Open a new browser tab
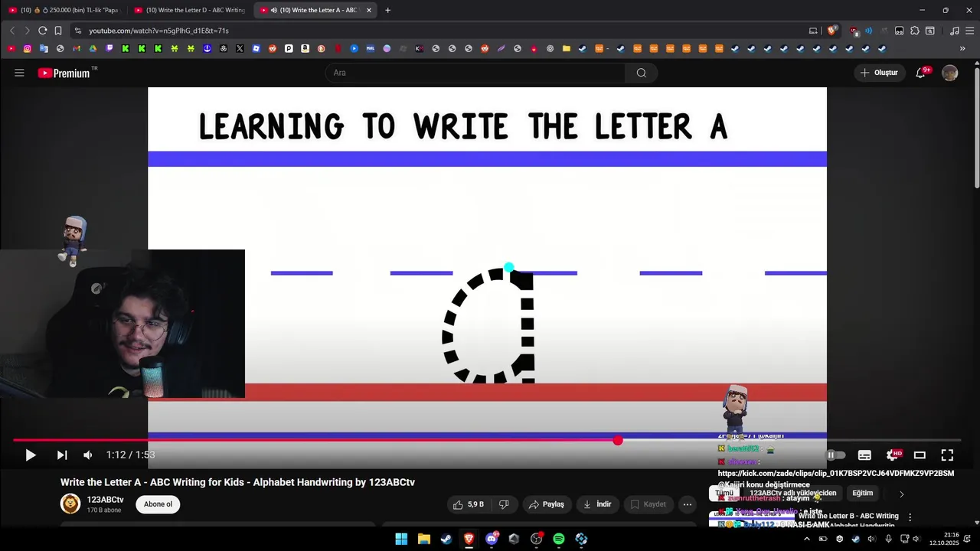 pos(387,10)
